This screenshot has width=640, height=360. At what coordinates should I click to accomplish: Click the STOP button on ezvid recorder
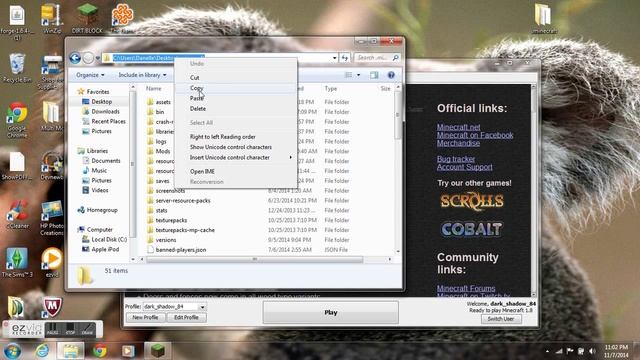pyautogui.click(x=70, y=329)
